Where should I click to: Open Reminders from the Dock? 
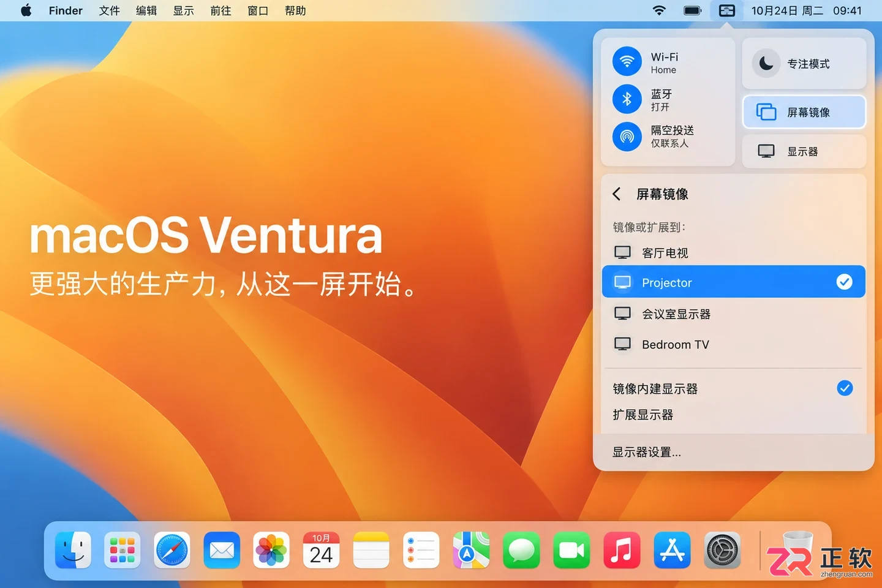[421, 550]
